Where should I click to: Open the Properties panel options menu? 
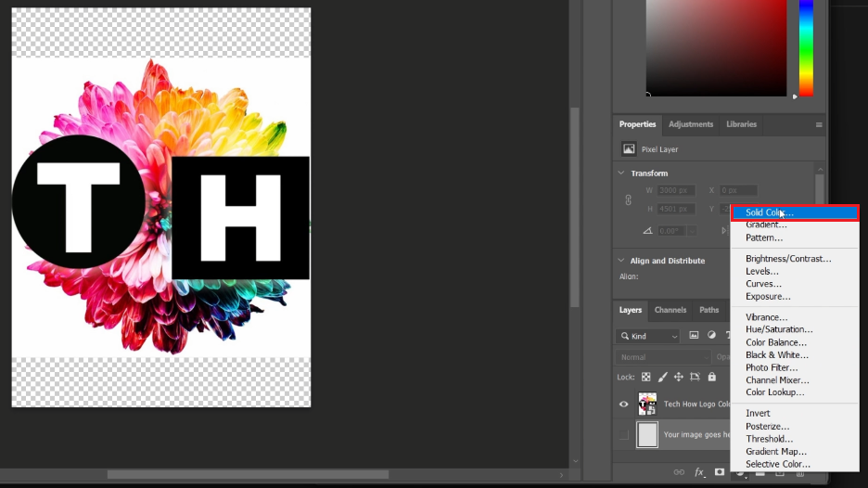pyautogui.click(x=819, y=124)
